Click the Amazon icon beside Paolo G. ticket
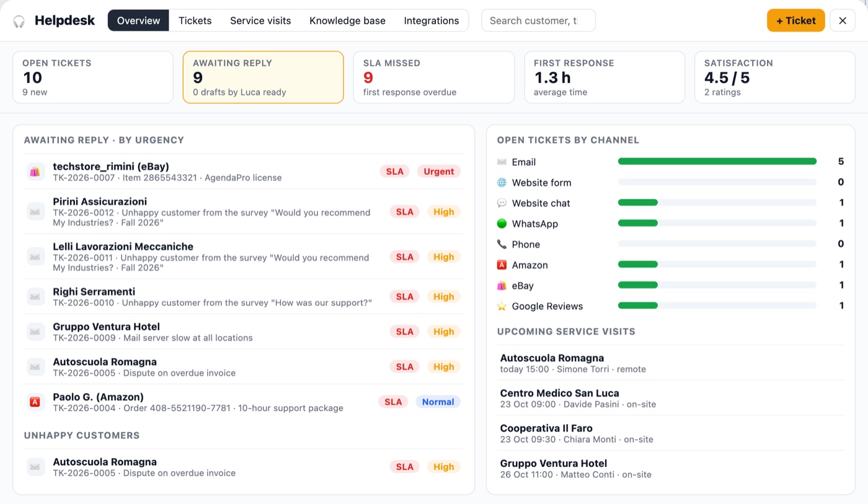Screen dimensions: 868x504 35,402
